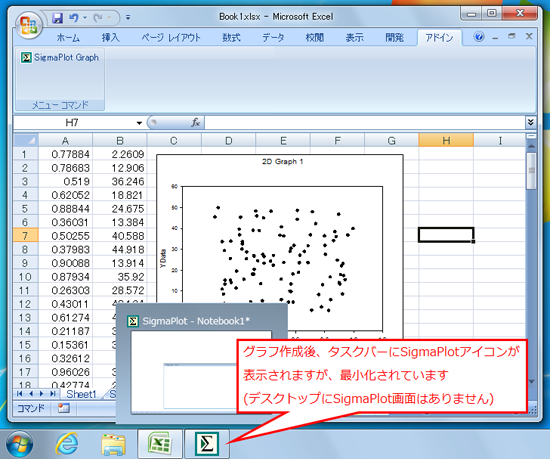Select the アドイン ribbon tab

pyautogui.click(x=439, y=37)
